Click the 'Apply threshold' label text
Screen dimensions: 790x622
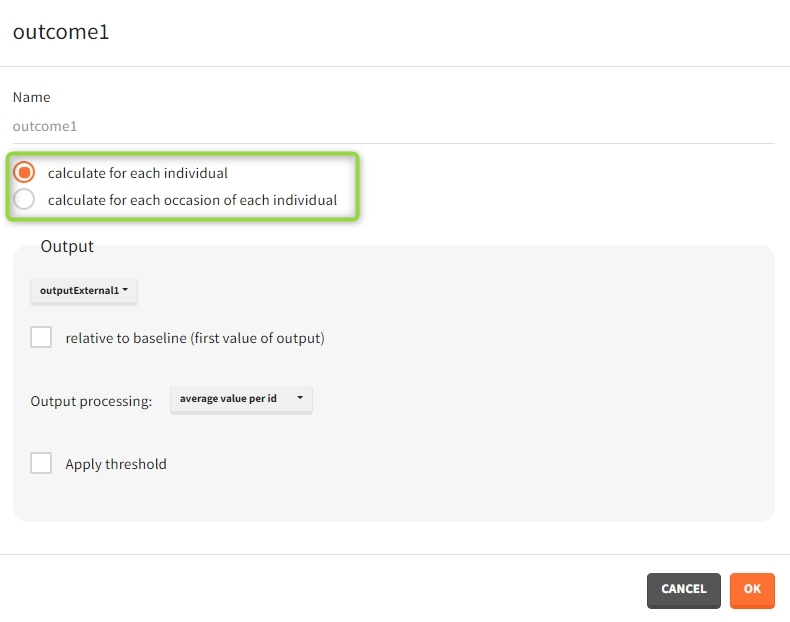coord(116,464)
